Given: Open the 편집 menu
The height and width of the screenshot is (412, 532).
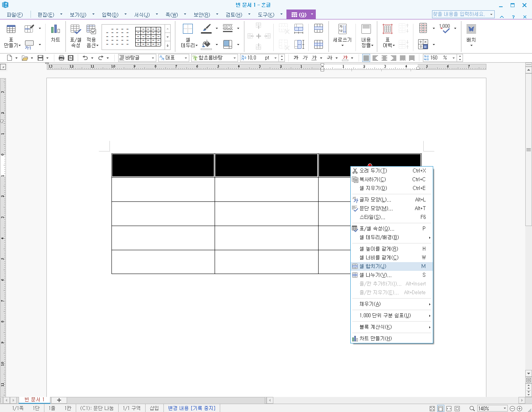Looking at the screenshot, I should [46, 15].
